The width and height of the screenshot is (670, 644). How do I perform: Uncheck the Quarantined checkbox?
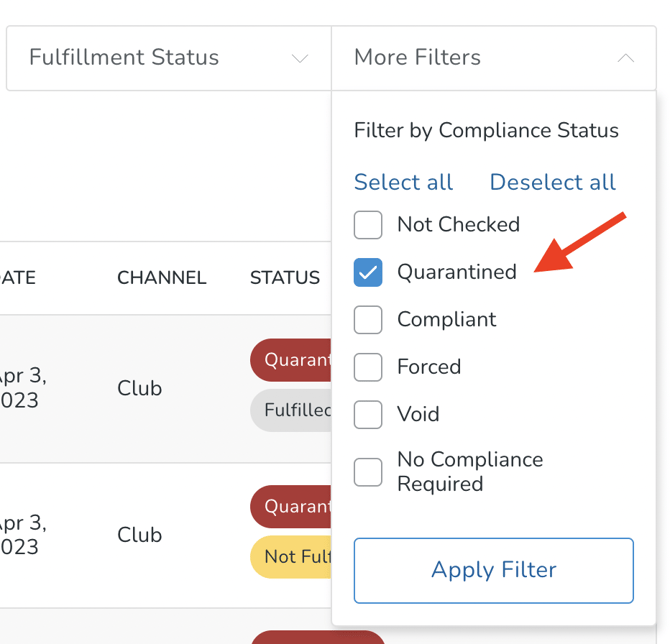(368, 272)
